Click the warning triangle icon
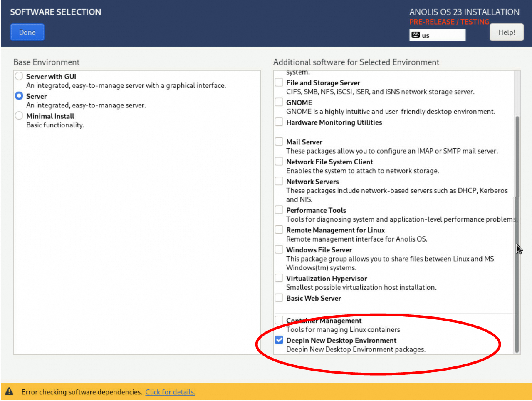Screen dimensions: 532x401 (9, 391)
